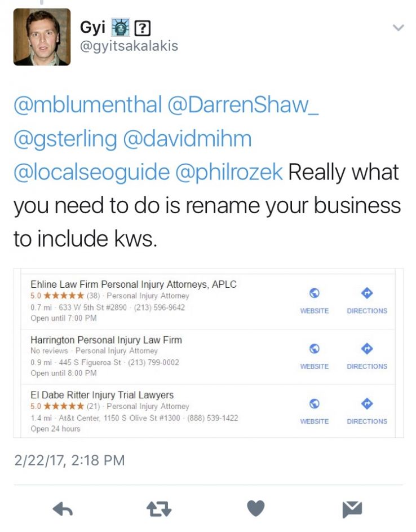The height and width of the screenshot is (532, 416).
Task: Open tweet options chevron menu
Action: coord(399,28)
